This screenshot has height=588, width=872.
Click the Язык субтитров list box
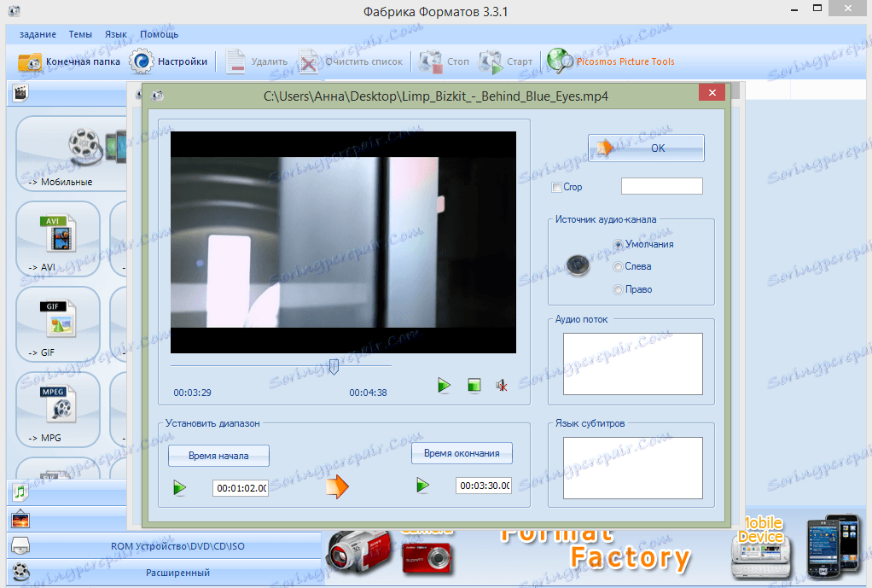[633, 468]
